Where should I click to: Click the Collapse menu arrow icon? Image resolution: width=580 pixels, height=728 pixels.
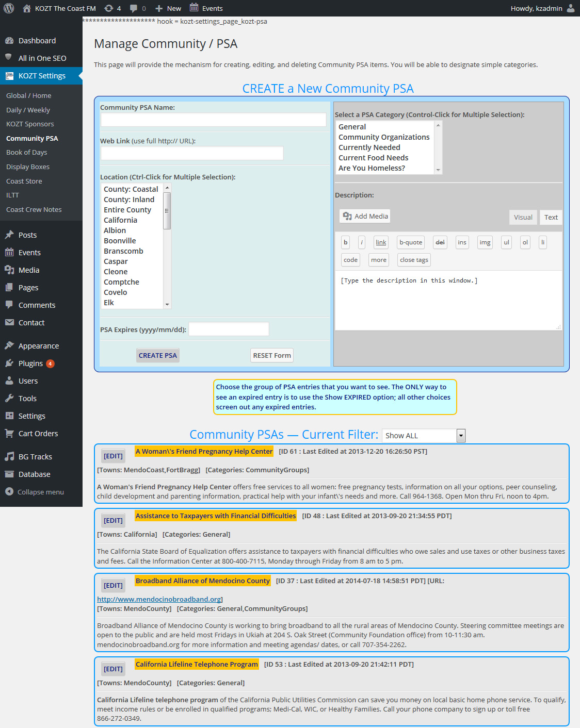[x=9, y=491]
